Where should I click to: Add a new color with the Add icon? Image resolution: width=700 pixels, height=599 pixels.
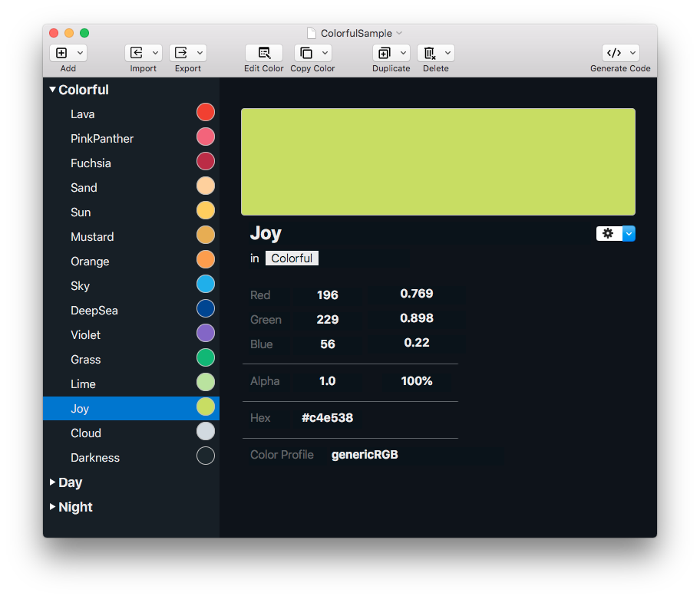click(x=63, y=52)
